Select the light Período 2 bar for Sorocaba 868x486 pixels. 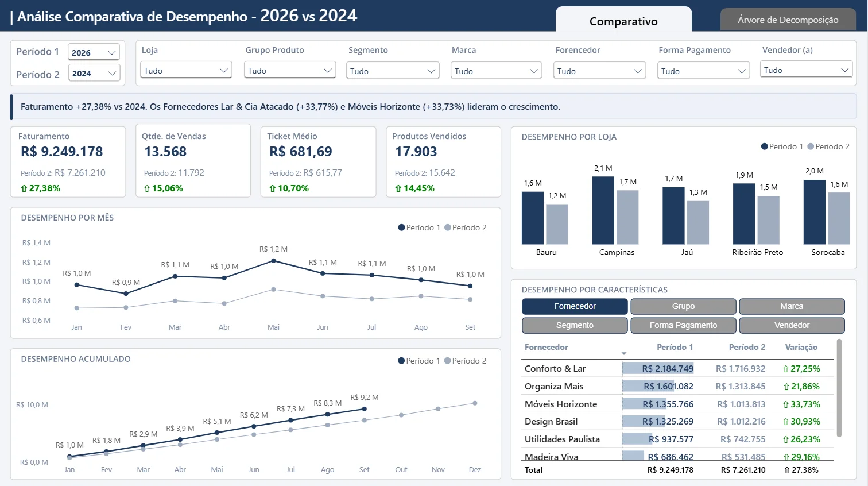click(839, 218)
